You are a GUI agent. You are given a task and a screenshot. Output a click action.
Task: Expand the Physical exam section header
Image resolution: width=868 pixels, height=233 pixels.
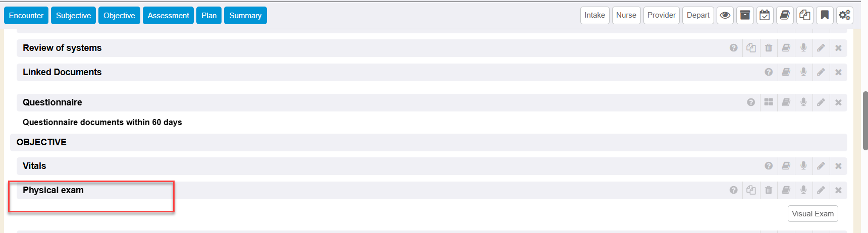(x=53, y=190)
